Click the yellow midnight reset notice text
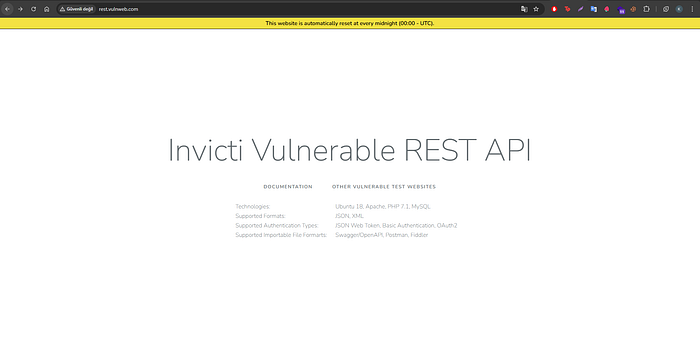 click(x=350, y=23)
